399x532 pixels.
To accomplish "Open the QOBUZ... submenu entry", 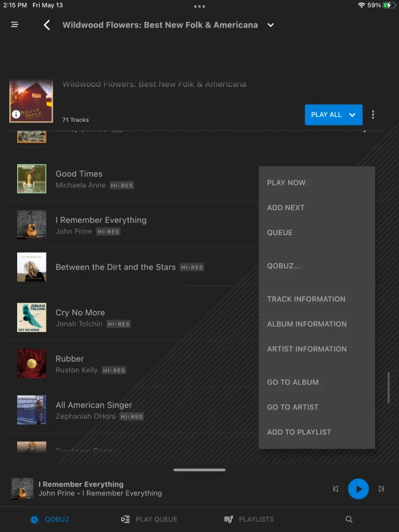I will [x=283, y=266].
